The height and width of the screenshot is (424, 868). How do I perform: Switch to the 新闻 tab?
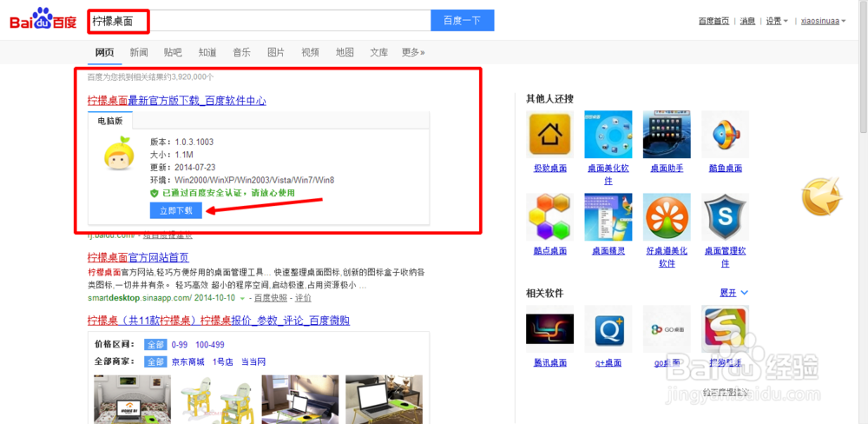coord(139,53)
